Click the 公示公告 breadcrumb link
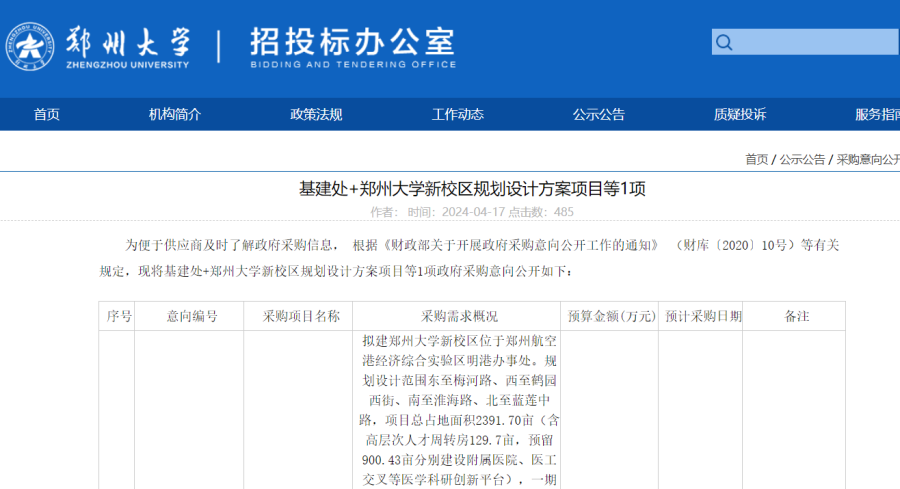The width and height of the screenshot is (900, 489). (x=802, y=159)
